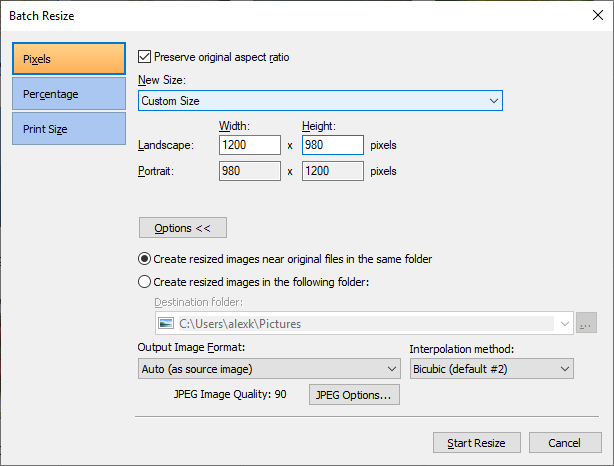Expand the Output Image Format dropdown
Screen dimensions: 614x466
coord(269,368)
